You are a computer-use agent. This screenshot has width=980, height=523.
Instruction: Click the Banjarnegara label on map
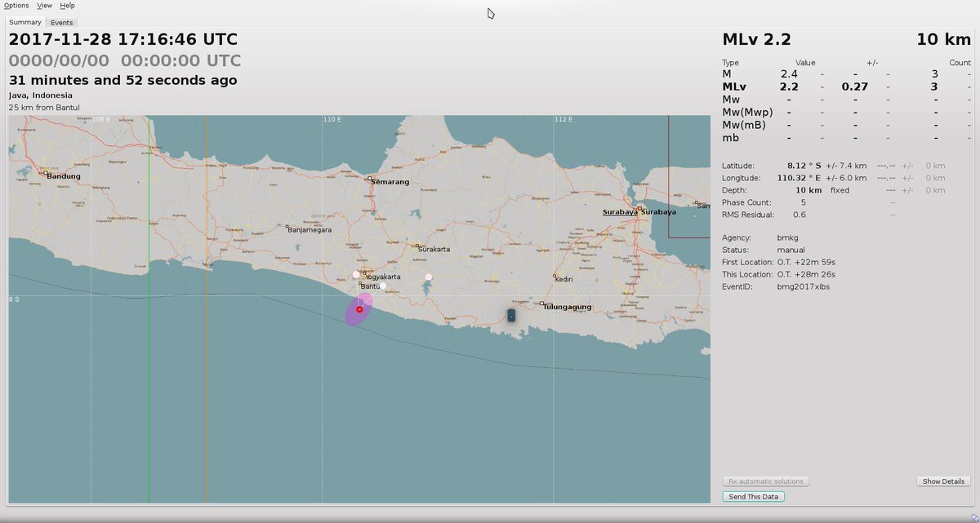tap(310, 230)
